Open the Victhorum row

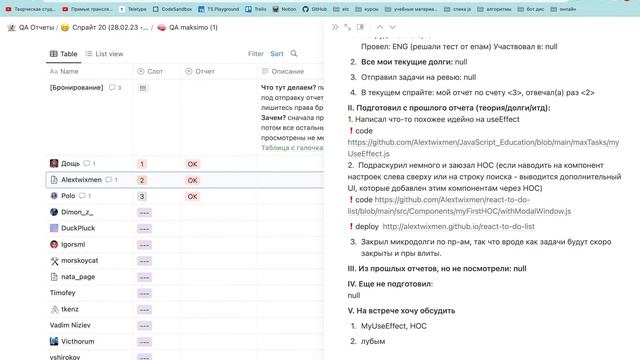tap(78, 341)
